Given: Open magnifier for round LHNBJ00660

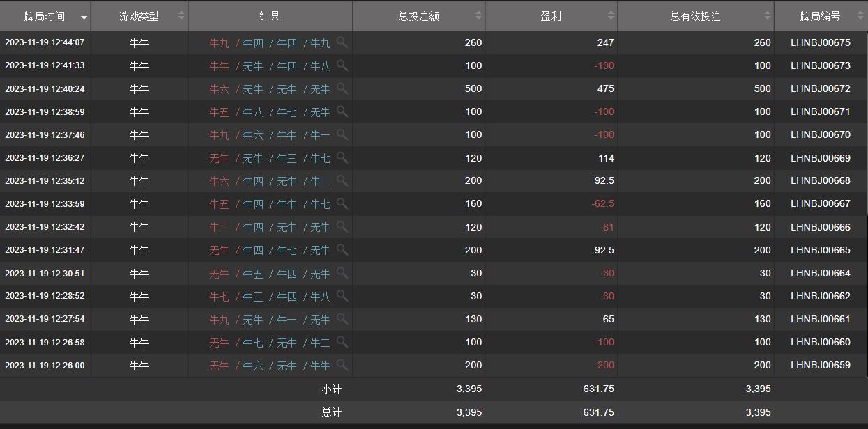Looking at the screenshot, I should pos(342,341).
